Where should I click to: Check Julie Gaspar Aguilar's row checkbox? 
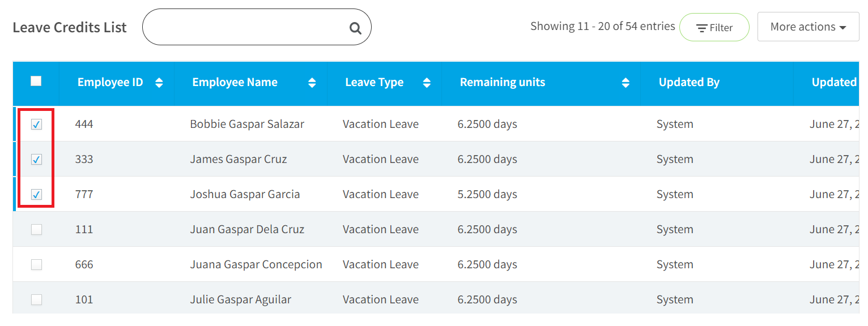tap(36, 299)
